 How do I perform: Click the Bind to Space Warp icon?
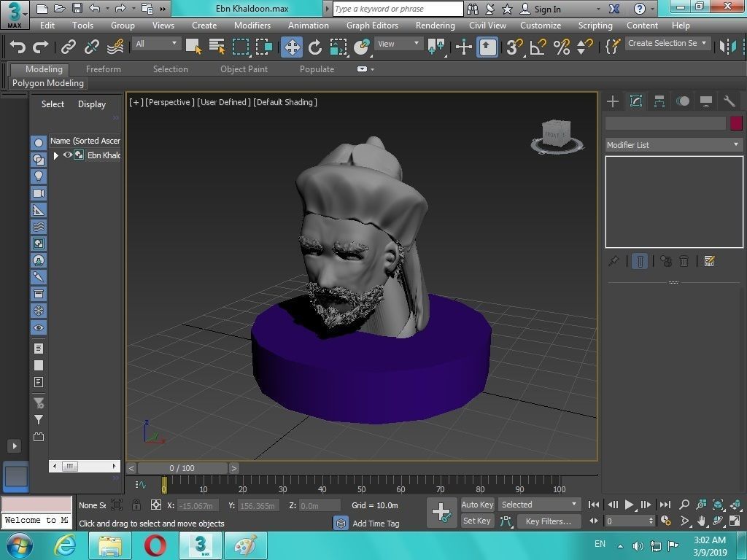click(115, 47)
